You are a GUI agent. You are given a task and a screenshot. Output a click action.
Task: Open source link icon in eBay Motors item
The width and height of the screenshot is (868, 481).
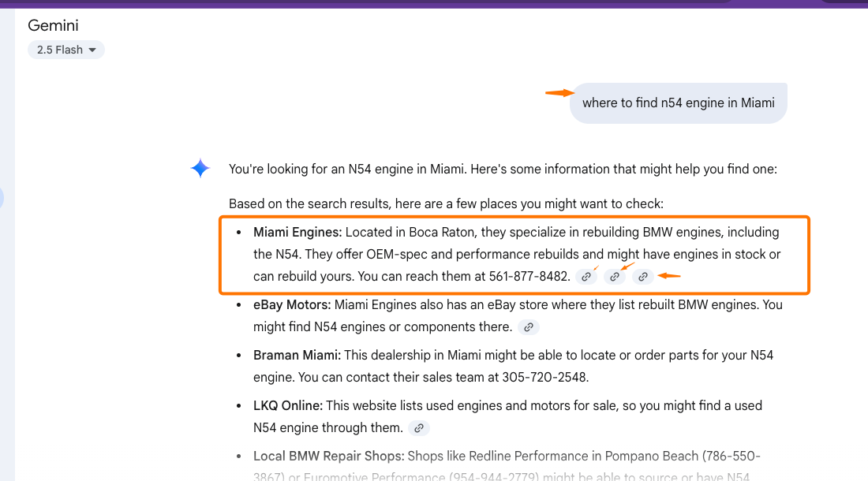coord(529,327)
